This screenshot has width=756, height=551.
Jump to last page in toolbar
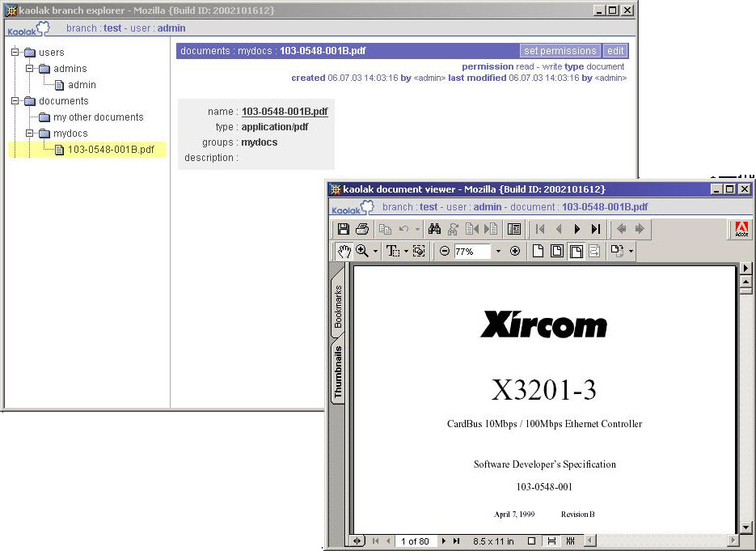(596, 229)
